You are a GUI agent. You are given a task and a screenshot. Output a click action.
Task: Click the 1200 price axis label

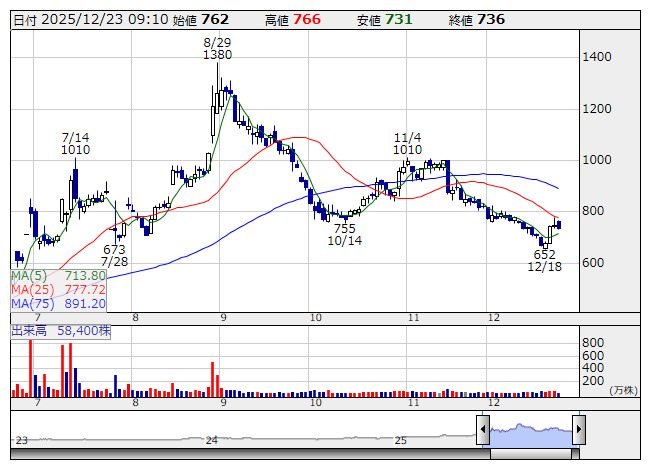coord(597,109)
